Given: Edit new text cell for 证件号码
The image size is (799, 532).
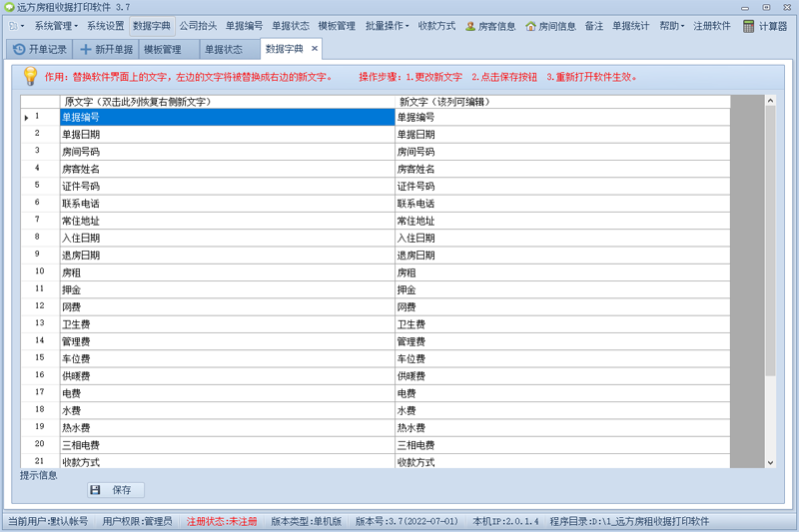Looking at the screenshot, I should pyautogui.click(x=562, y=187).
